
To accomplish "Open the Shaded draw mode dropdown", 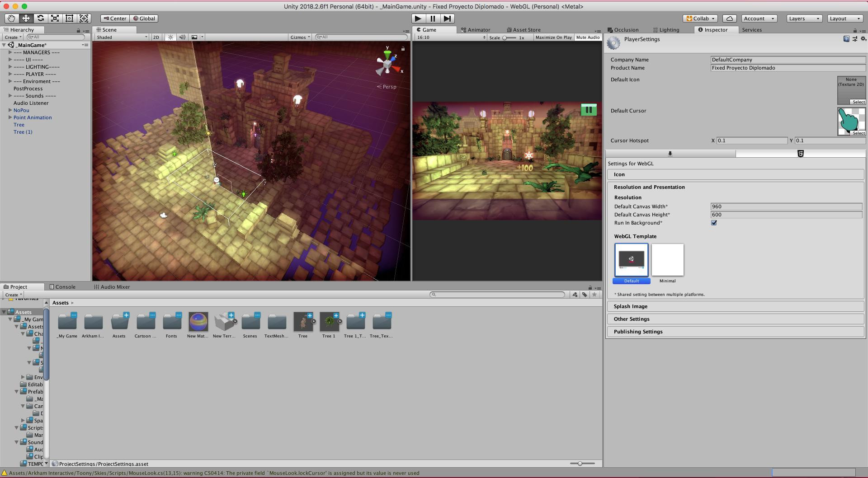I will (x=121, y=37).
